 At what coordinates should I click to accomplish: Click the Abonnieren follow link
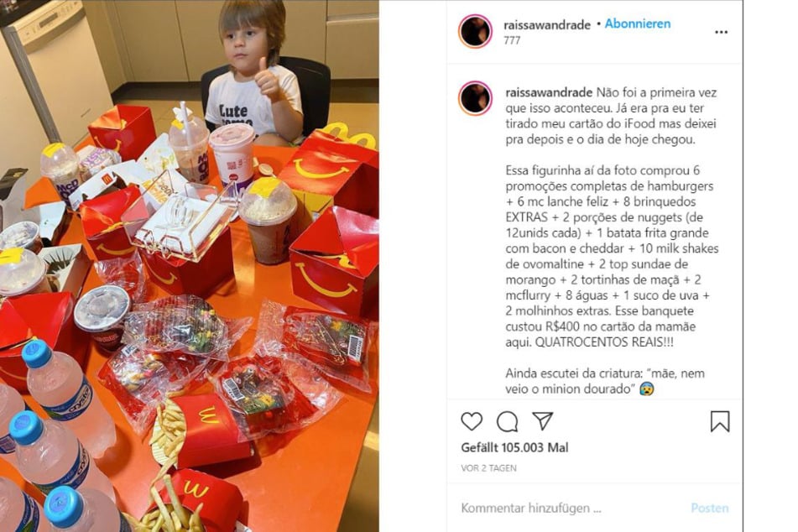[x=637, y=24]
